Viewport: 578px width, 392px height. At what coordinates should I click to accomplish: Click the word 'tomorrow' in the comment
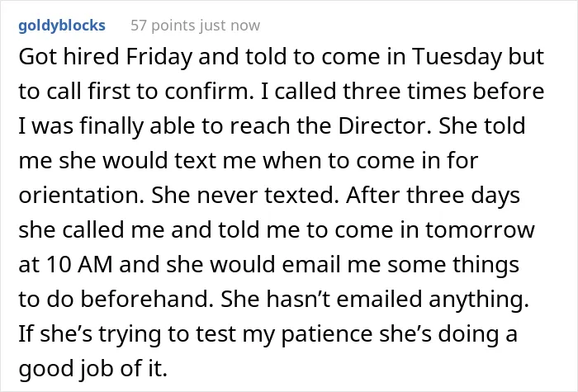click(480, 230)
